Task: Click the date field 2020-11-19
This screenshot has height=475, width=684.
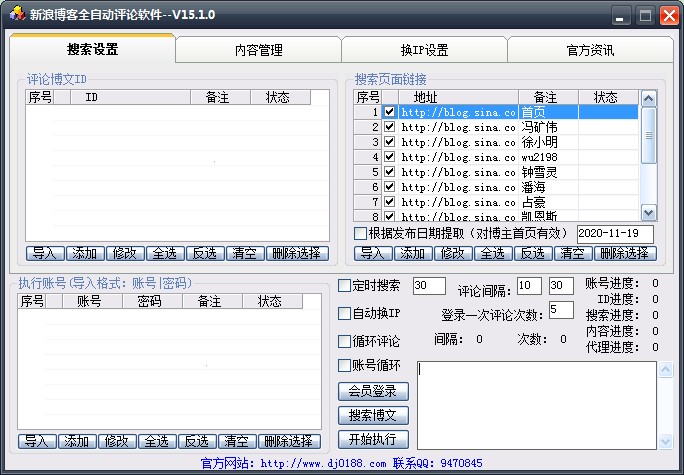Action: 615,234
